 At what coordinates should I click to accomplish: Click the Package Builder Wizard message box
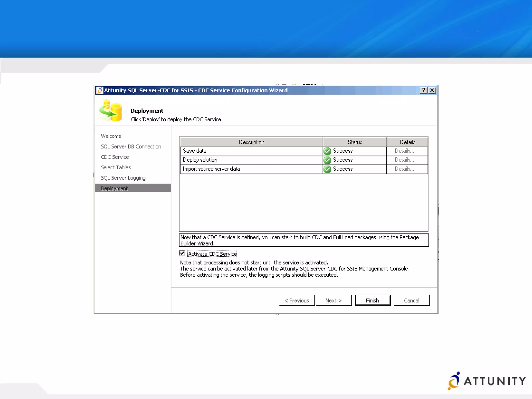click(x=304, y=240)
